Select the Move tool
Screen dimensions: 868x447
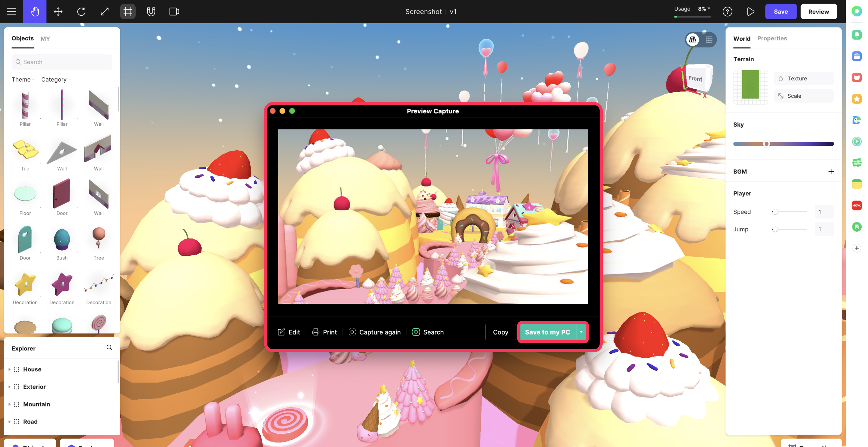click(58, 11)
